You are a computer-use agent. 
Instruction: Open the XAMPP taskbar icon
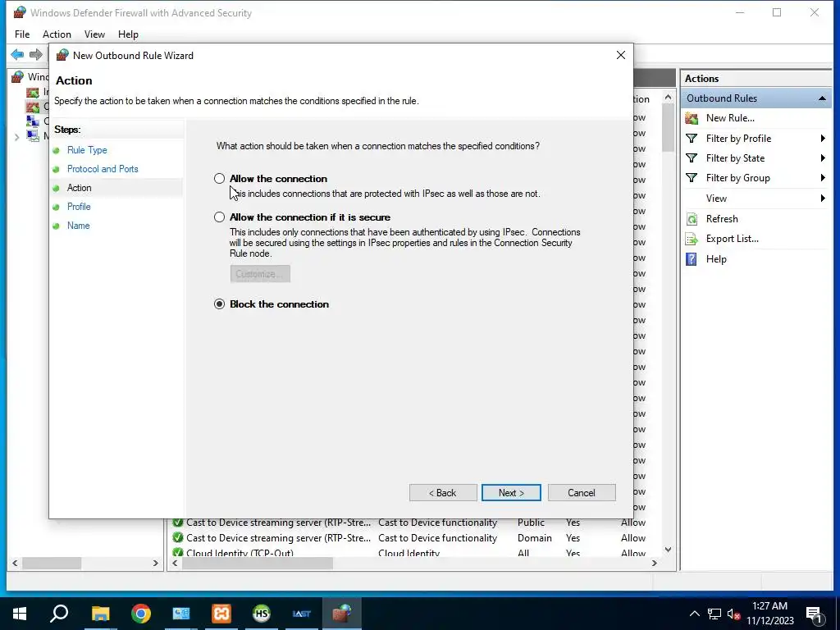coord(221,614)
